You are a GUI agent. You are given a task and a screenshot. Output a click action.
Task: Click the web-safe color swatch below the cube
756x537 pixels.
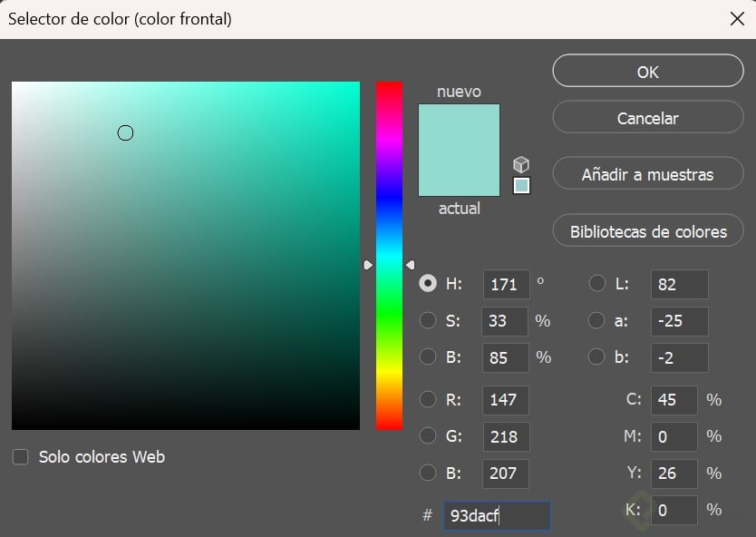coord(521,186)
